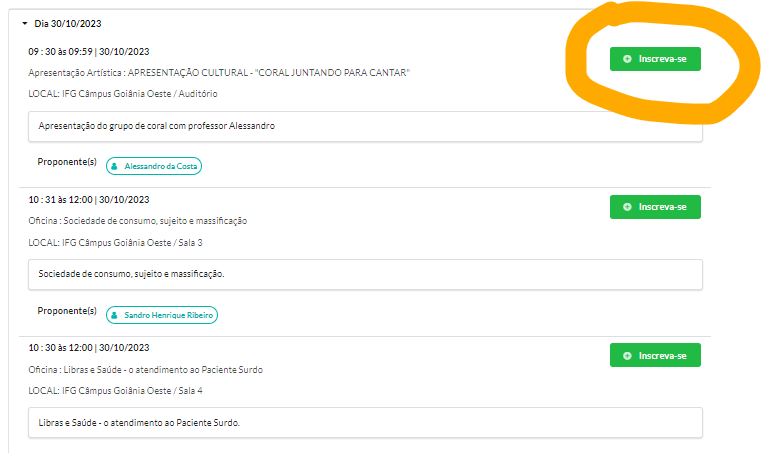Click the person icon beside Sandro Henrique Ribeiro
761x453 pixels.
click(115, 314)
